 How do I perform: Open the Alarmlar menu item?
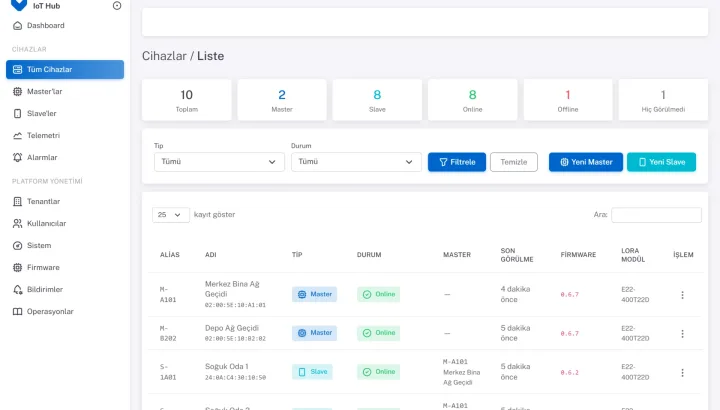click(65, 157)
